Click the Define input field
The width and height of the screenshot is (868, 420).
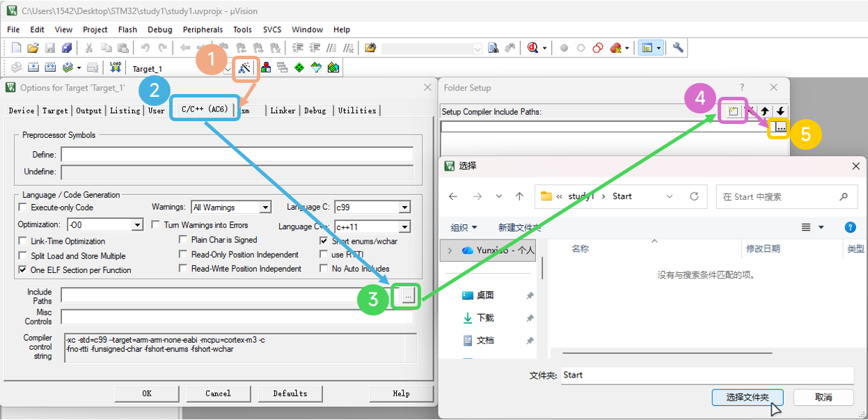tap(237, 155)
